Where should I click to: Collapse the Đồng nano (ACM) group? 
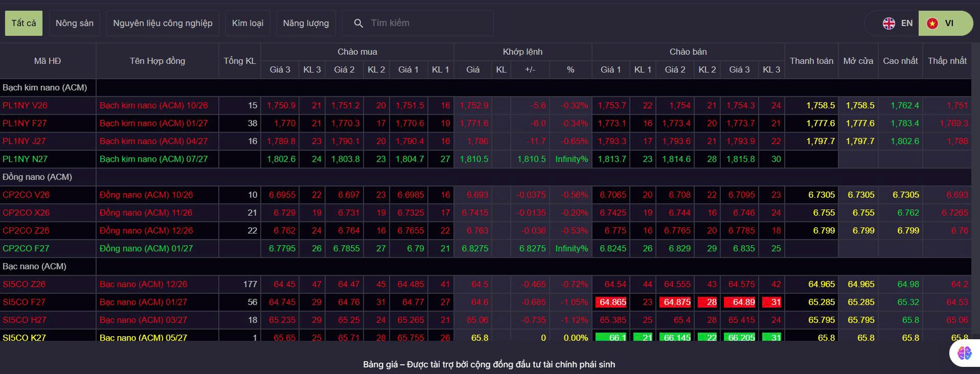(x=37, y=177)
